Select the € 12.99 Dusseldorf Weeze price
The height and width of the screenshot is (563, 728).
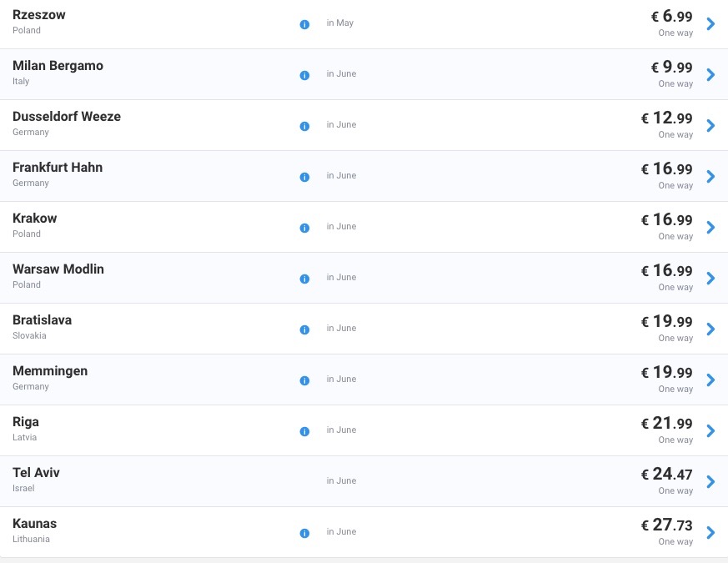[667, 118]
